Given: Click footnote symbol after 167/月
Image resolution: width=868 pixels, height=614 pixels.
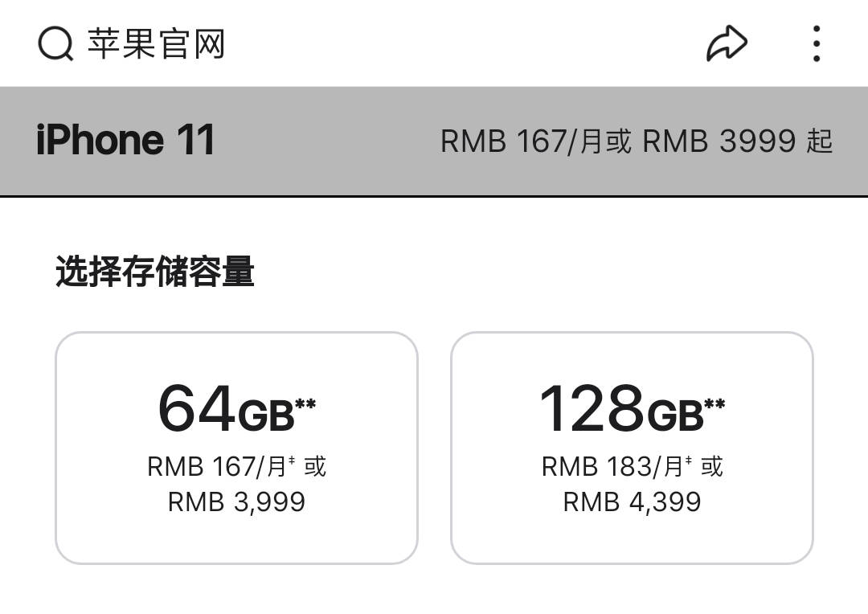Looking at the screenshot, I should click(292, 460).
